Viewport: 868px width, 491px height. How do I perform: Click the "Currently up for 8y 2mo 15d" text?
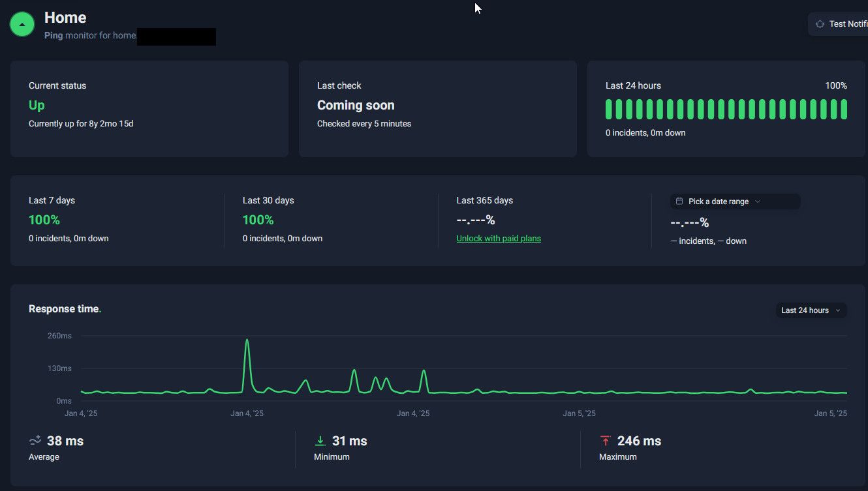click(x=81, y=123)
